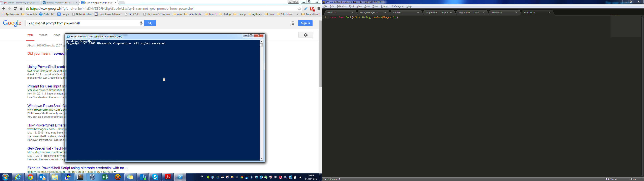The image size is (644, 181).
Task: Open the Autres favoris folder
Action: [311, 14]
